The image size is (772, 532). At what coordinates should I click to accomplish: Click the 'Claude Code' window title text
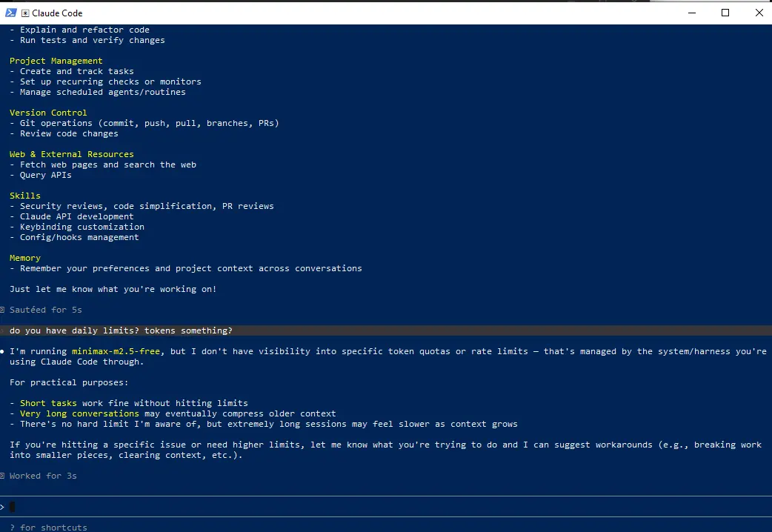point(57,13)
